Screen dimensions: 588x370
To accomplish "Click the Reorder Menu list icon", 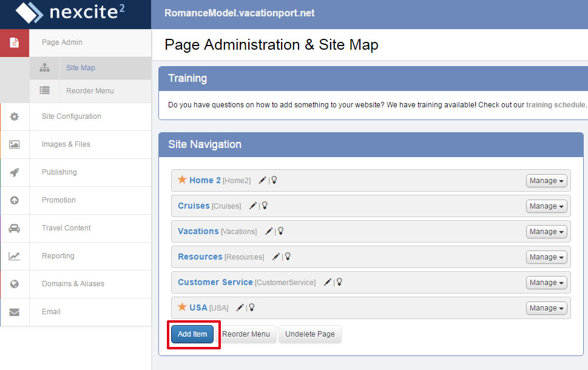I will [45, 90].
